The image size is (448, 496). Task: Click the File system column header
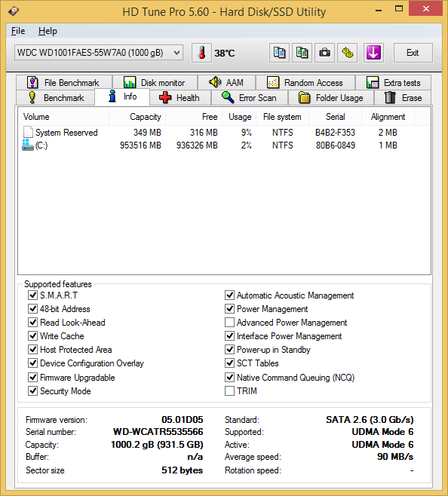[282, 117]
